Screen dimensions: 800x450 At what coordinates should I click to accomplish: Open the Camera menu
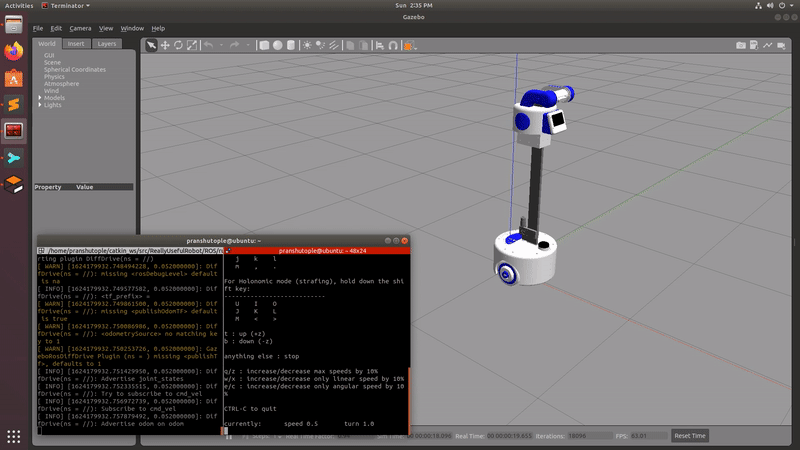(x=80, y=29)
